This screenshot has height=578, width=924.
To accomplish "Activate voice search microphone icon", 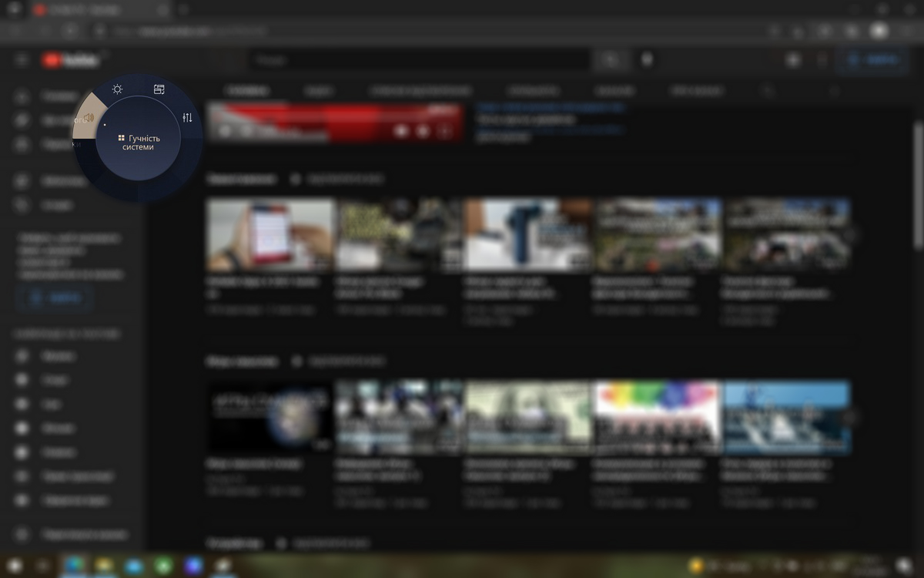I will click(647, 60).
